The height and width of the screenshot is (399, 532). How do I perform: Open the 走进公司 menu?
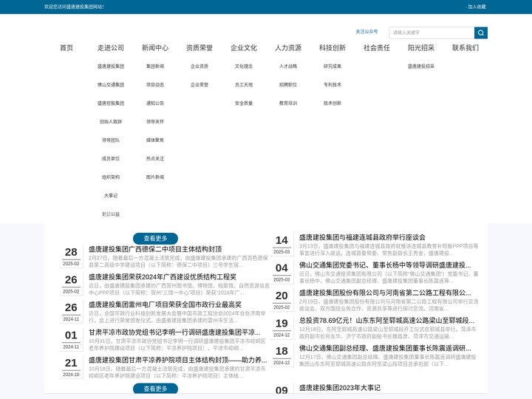point(111,48)
